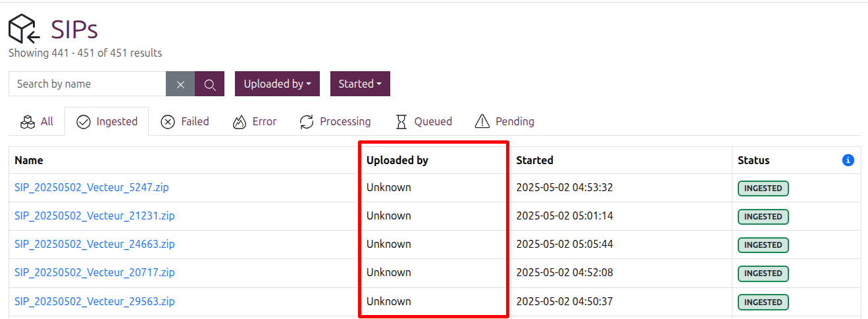Image resolution: width=868 pixels, height=319 pixels.
Task: Click the results count text
Action: [x=85, y=53]
